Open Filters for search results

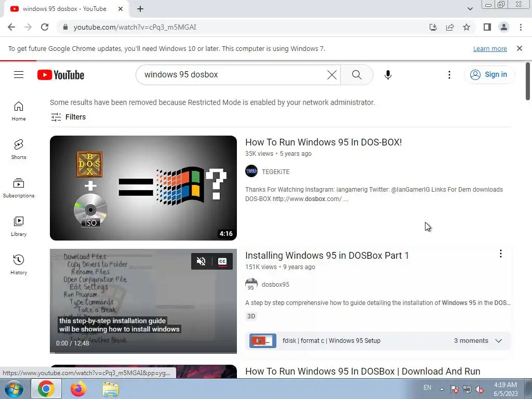[68, 117]
